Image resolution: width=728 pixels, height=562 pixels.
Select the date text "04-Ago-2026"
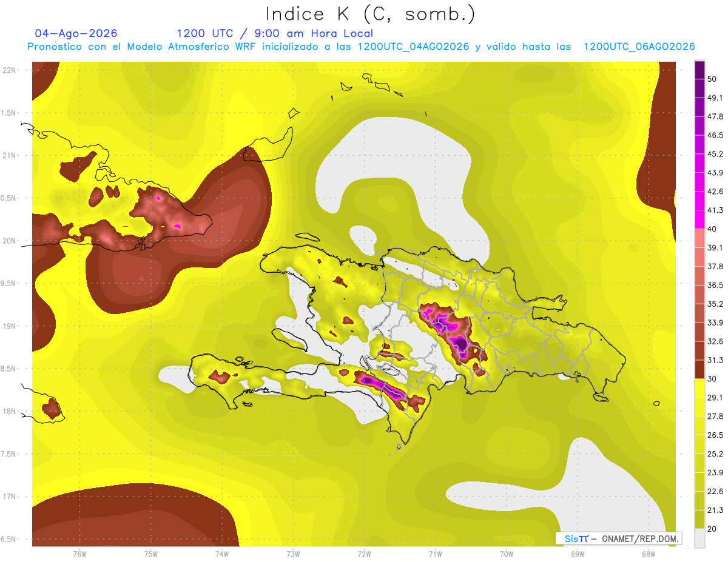point(76,33)
